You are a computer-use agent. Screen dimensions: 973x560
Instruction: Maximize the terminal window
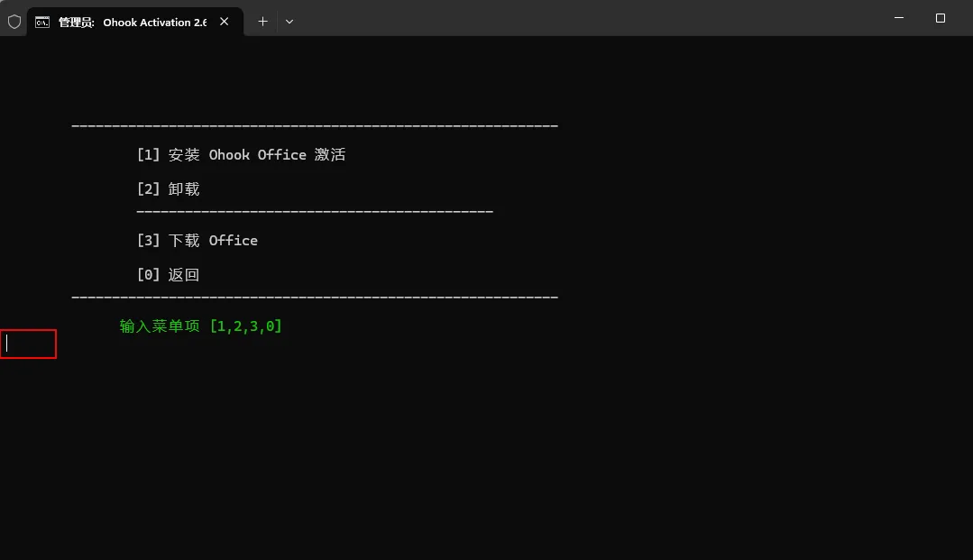(x=941, y=18)
